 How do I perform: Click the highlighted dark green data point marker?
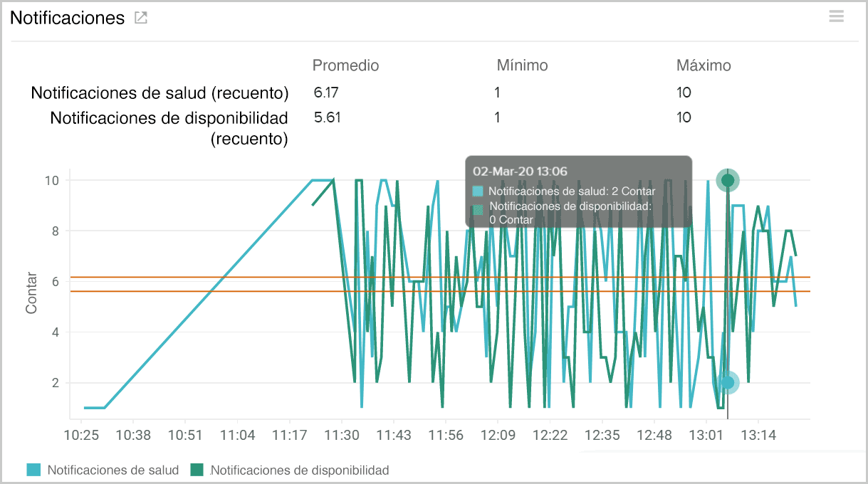(727, 180)
